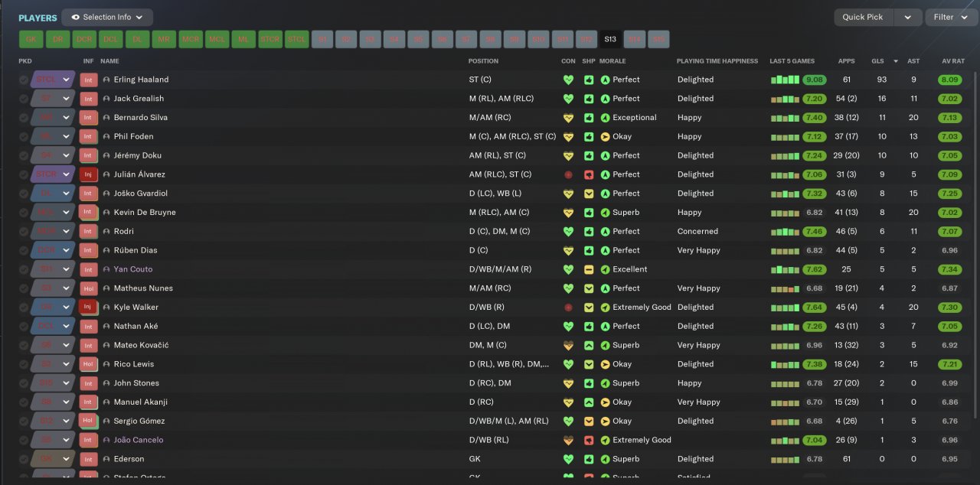980x485 pixels.
Task: Sort by AV RAT column header
Action: point(952,61)
